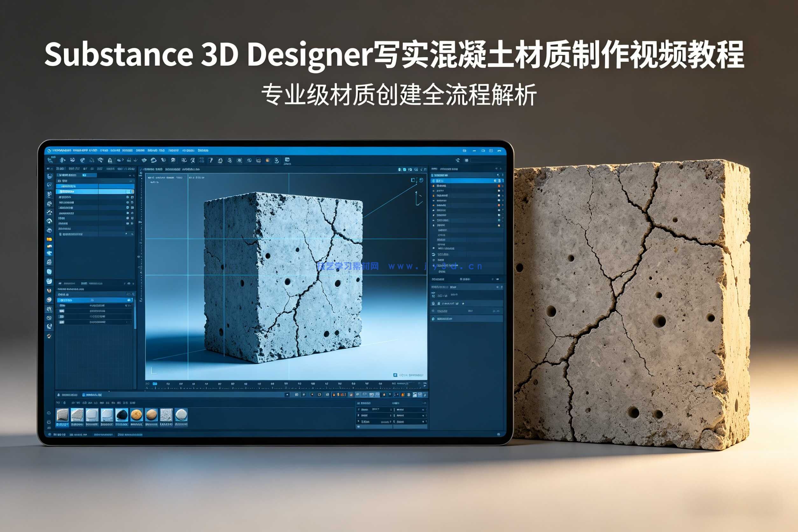This screenshot has height=532, width=798.
Task: Open the yellow folder icon in left sidebar
Action: pyautogui.click(x=49, y=239)
